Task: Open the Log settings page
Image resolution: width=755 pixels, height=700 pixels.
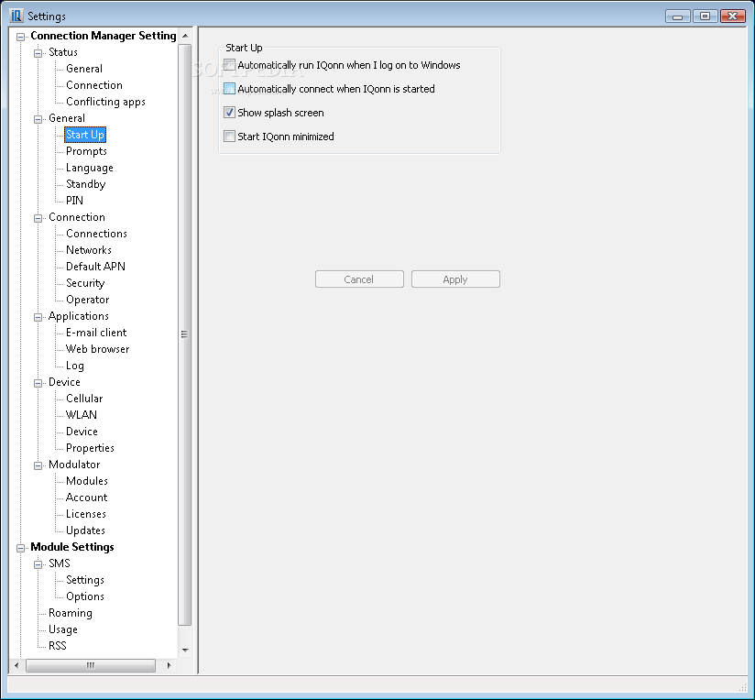Action: pos(75,366)
